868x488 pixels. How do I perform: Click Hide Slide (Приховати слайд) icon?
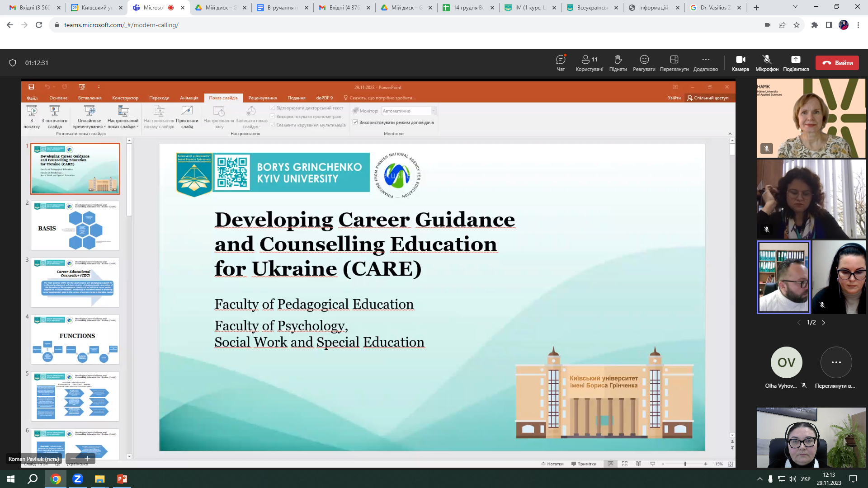pyautogui.click(x=187, y=117)
